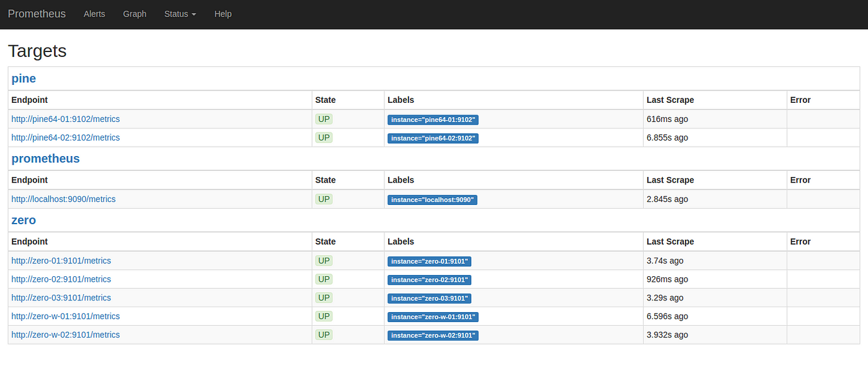Click the instance="zero-w-02:9101" label badge
Image resolution: width=868 pixels, height=379 pixels.
pyautogui.click(x=433, y=336)
